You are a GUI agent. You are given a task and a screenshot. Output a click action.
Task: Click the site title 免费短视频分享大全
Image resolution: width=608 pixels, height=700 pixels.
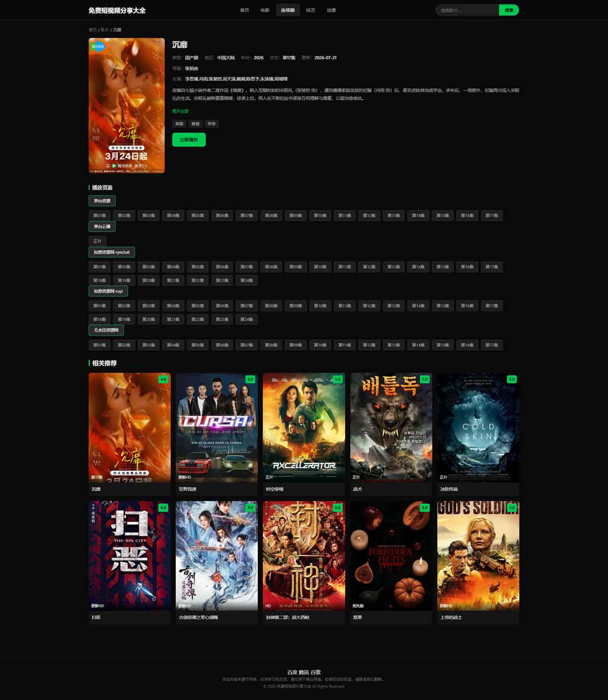[x=117, y=10]
